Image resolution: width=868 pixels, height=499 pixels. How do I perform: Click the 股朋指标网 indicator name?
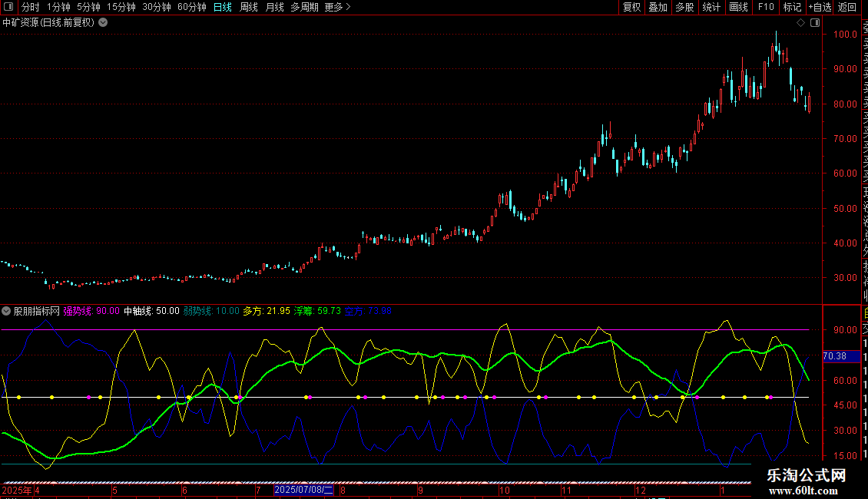(37, 311)
